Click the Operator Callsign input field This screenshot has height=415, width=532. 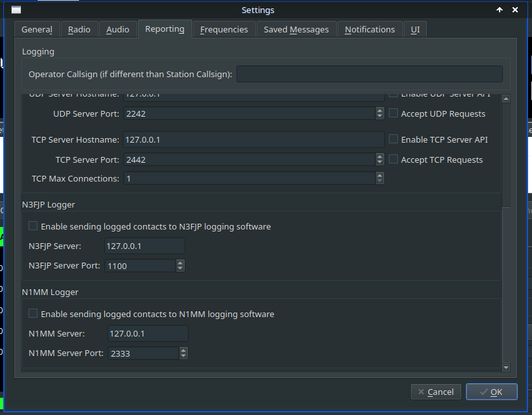click(x=369, y=74)
